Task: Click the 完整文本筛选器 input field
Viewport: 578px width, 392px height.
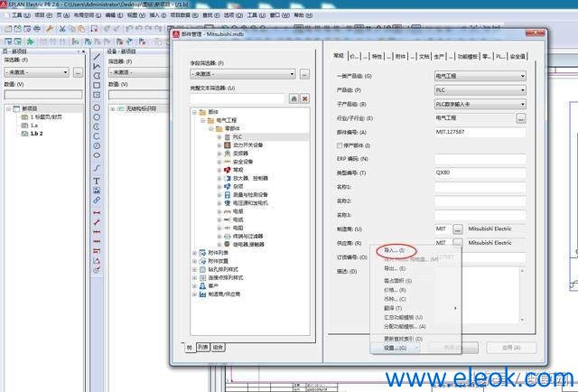Action: tap(238, 98)
